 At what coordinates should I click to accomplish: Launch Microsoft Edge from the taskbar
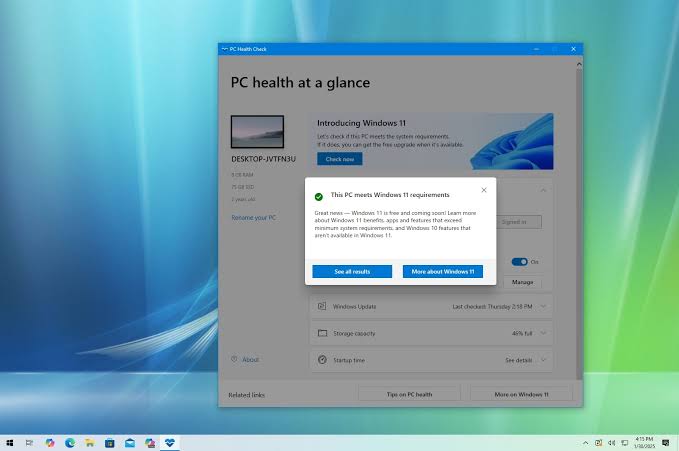(x=70, y=443)
